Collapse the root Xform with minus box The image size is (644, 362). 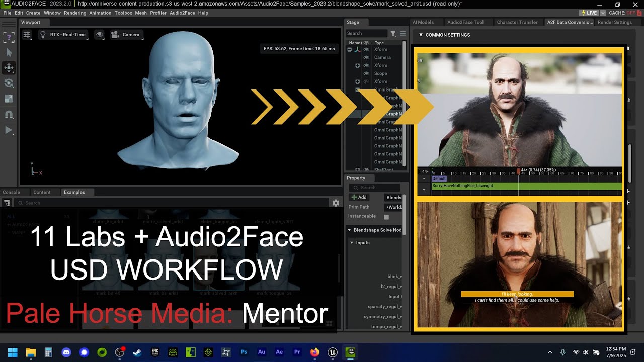pos(350,49)
